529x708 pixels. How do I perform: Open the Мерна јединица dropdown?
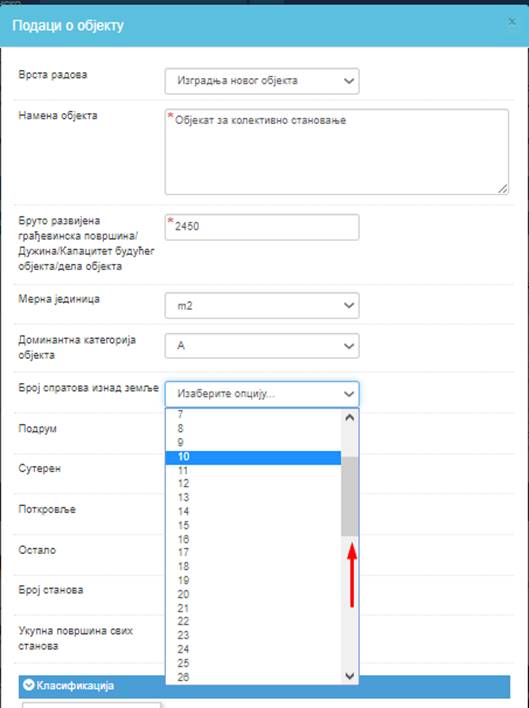pos(262,305)
